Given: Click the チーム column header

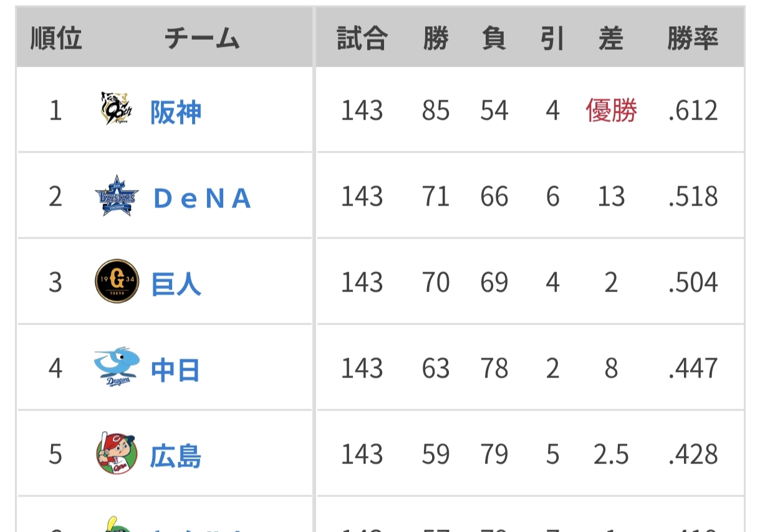Looking at the screenshot, I should [x=202, y=39].
